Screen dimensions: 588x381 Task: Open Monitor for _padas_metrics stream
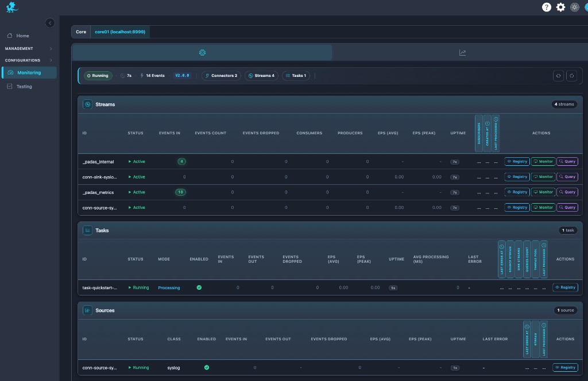543,192
